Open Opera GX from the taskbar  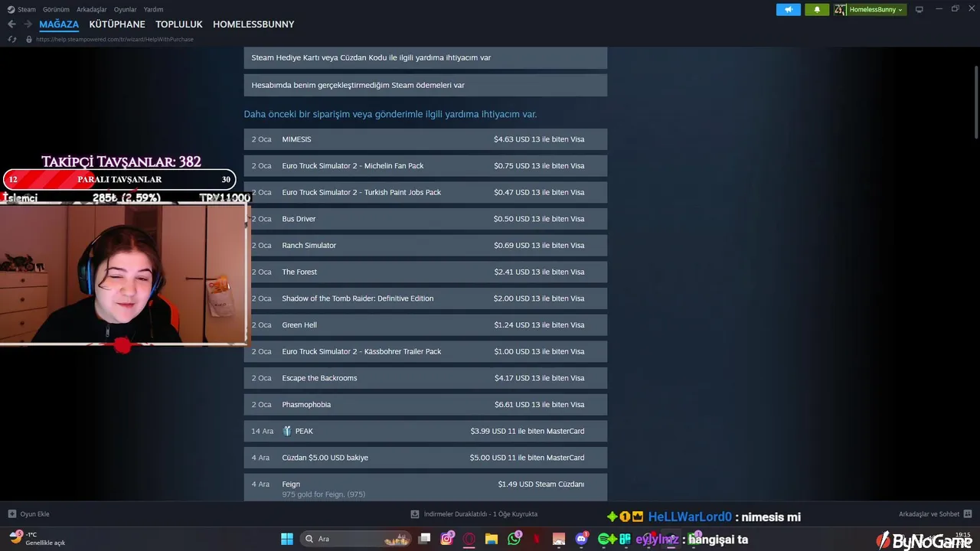tap(469, 539)
